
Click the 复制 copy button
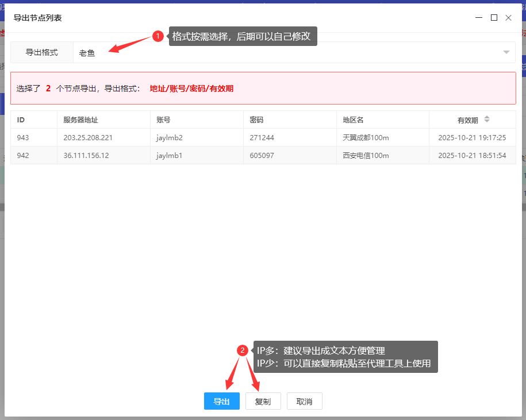[263, 401]
